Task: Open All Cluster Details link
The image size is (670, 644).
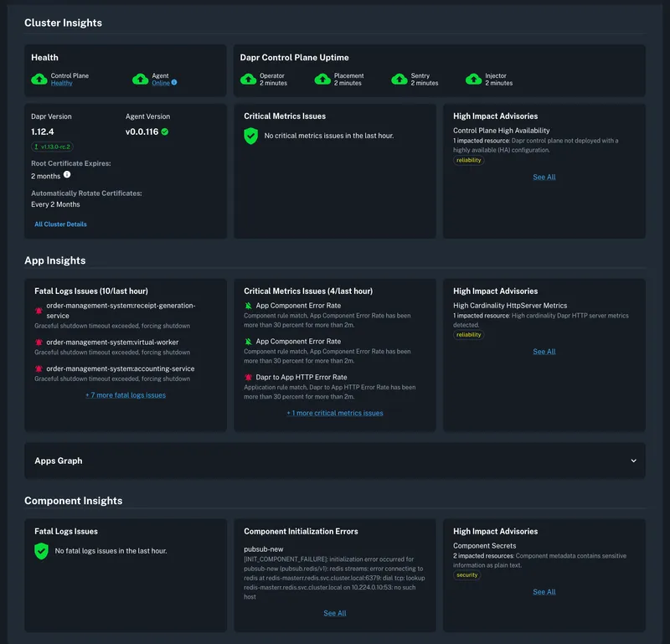Action: point(60,224)
